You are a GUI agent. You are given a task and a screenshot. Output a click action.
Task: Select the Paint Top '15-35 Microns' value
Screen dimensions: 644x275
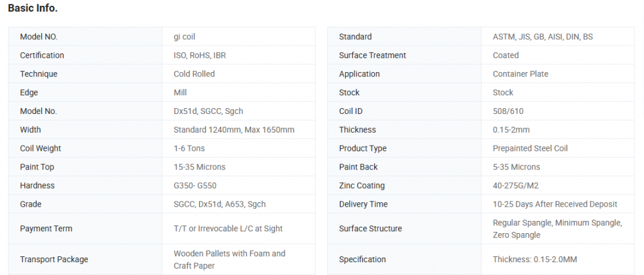click(x=200, y=167)
